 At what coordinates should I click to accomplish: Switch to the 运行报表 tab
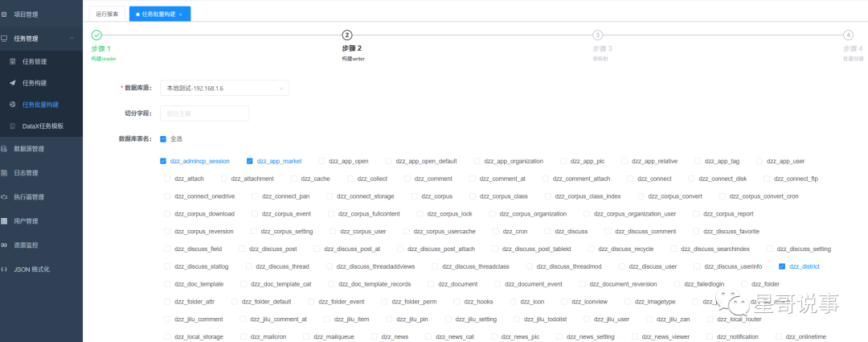pos(107,14)
